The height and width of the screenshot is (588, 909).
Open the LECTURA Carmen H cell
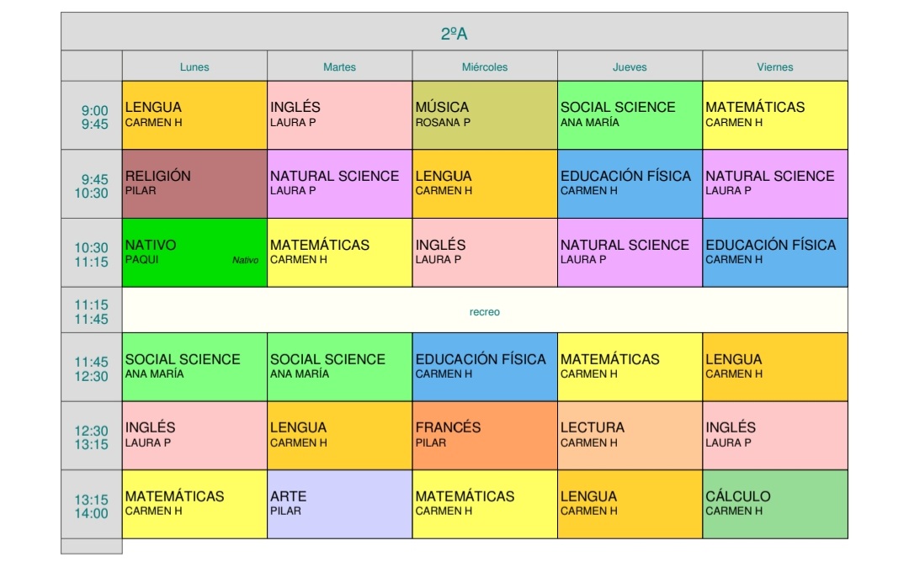pos(630,435)
